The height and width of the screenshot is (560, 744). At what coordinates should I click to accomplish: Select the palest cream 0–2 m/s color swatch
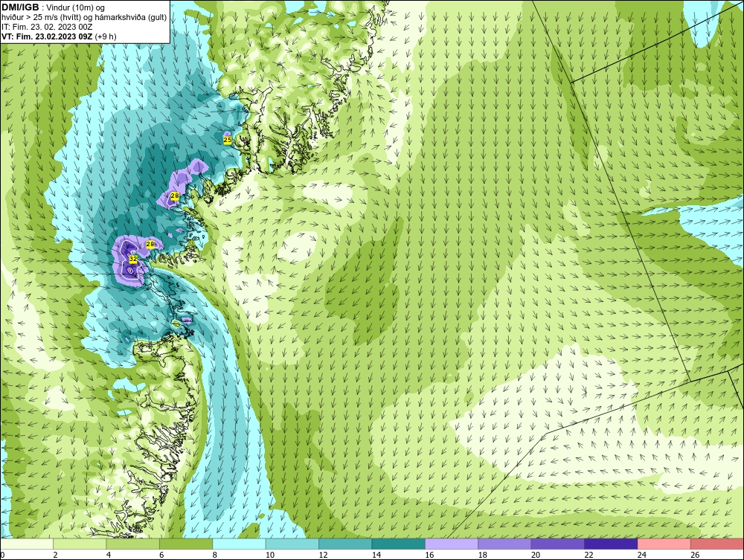[27, 544]
